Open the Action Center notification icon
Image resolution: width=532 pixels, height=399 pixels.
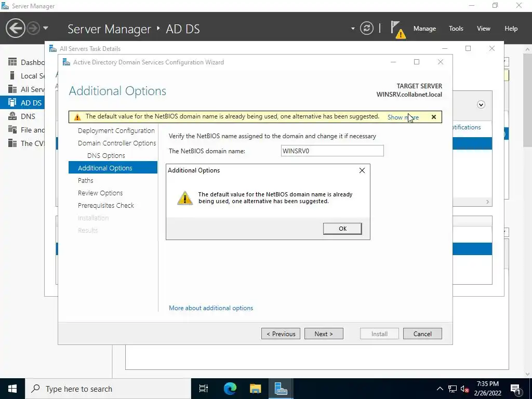(x=516, y=389)
